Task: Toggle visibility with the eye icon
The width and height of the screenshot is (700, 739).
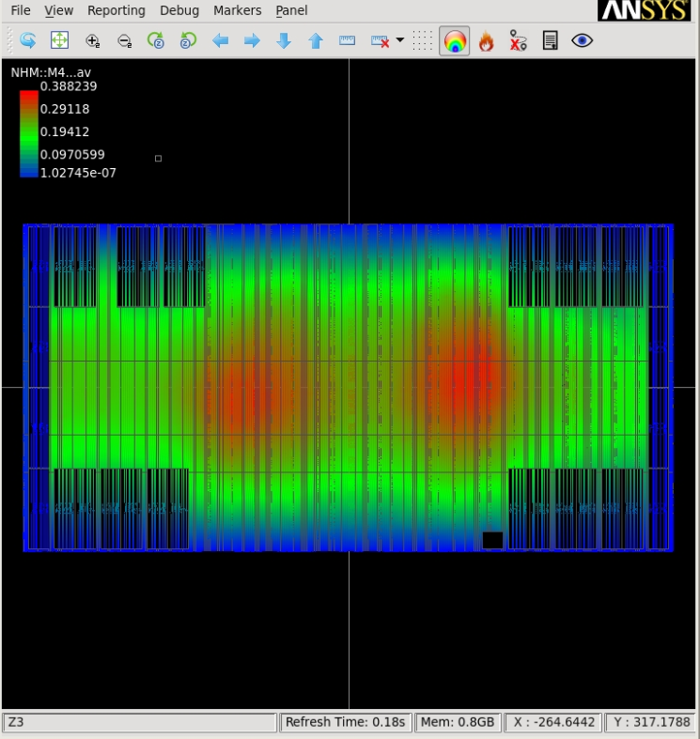Action: click(x=583, y=40)
